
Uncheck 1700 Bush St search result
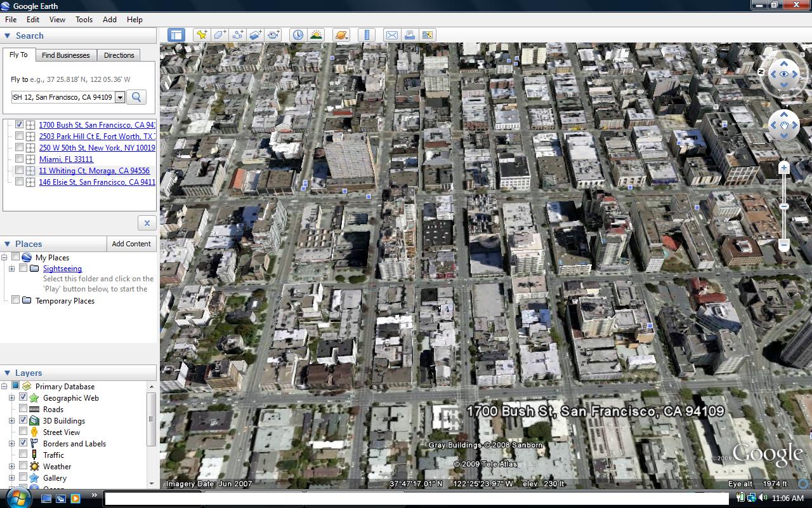[20, 124]
